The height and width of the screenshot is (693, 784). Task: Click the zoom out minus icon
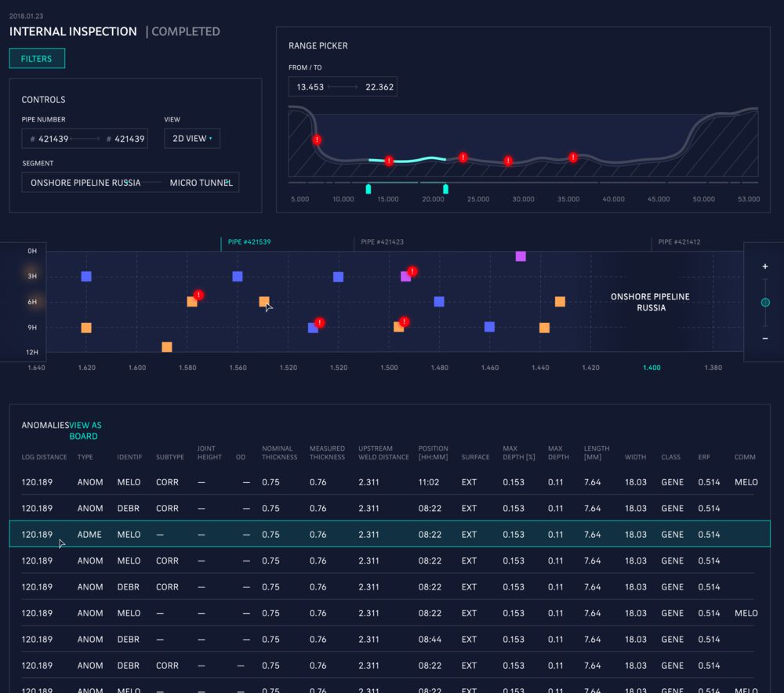(x=765, y=338)
